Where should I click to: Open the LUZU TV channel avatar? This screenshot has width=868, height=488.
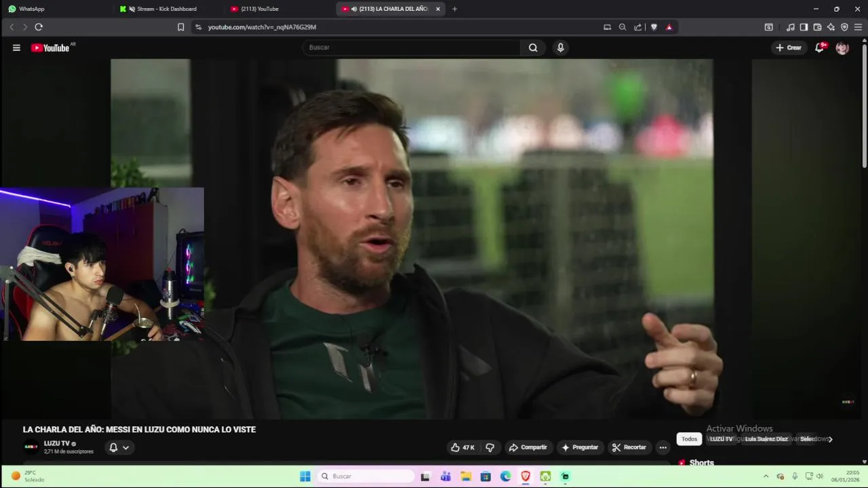[x=31, y=447]
